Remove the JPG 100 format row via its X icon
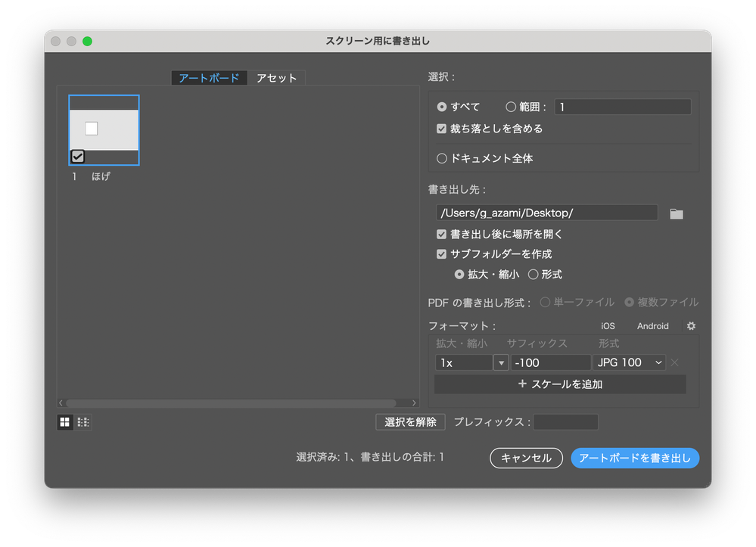The height and width of the screenshot is (547, 756). click(x=674, y=362)
